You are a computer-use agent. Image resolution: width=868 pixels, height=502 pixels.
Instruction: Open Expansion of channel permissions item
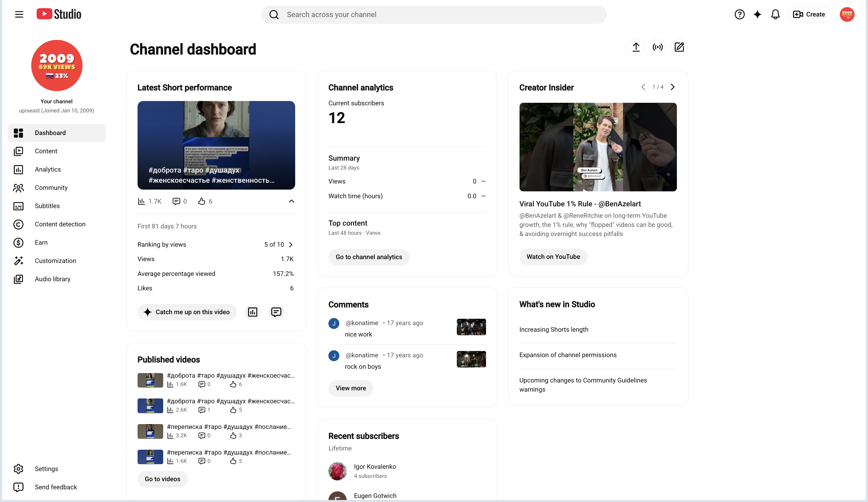[x=568, y=355]
